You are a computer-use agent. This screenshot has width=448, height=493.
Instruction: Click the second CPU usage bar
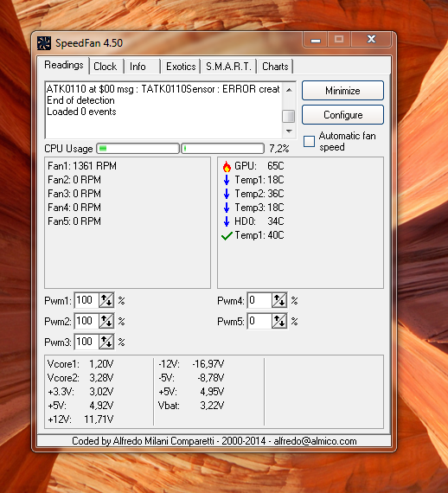(x=222, y=149)
